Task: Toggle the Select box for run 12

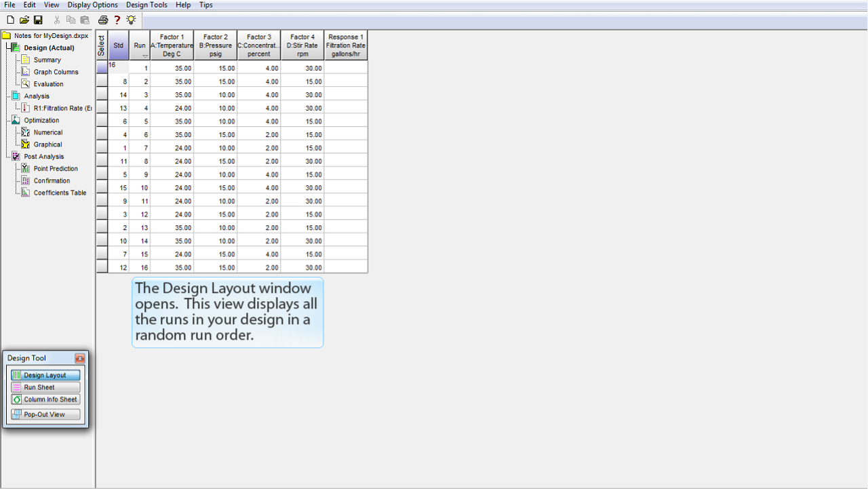Action: click(102, 214)
